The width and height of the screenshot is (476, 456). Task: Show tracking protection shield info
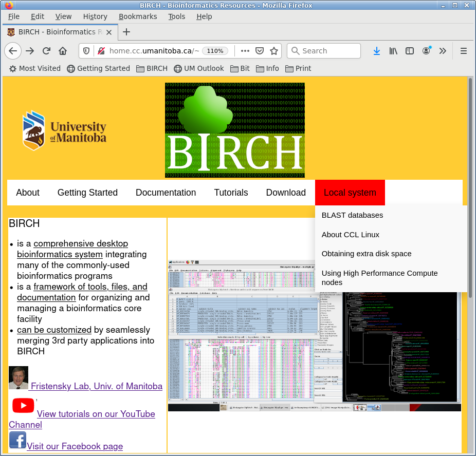[x=86, y=51]
